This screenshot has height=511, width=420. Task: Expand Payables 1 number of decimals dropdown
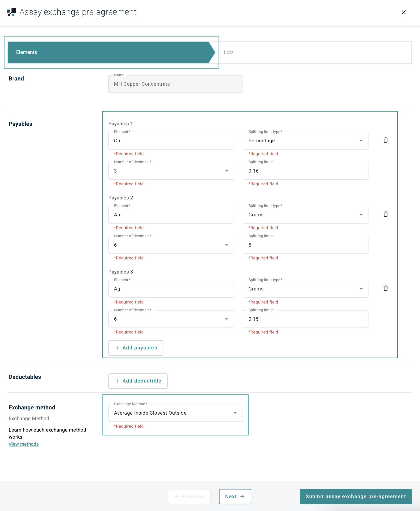coord(171,171)
